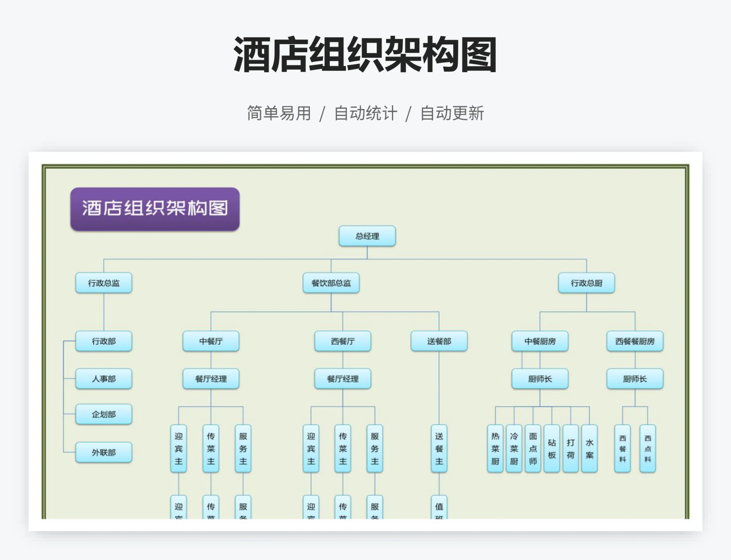Select the 中餐厅 node

click(211, 341)
